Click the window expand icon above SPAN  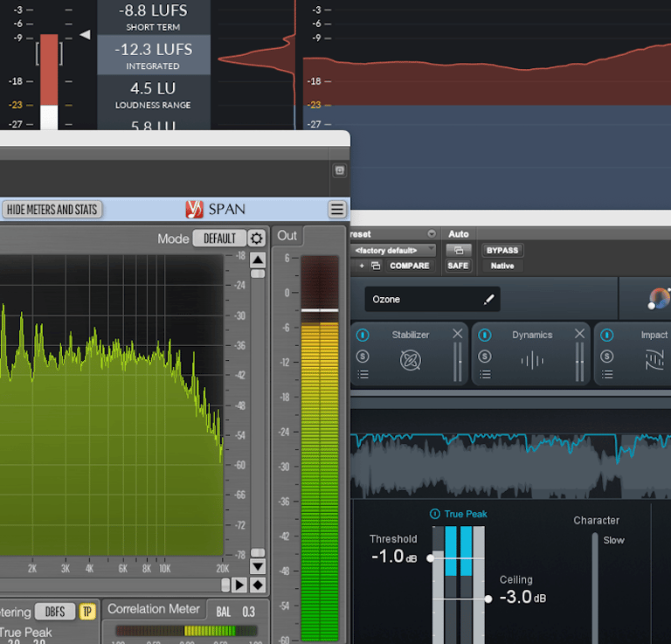[340, 170]
